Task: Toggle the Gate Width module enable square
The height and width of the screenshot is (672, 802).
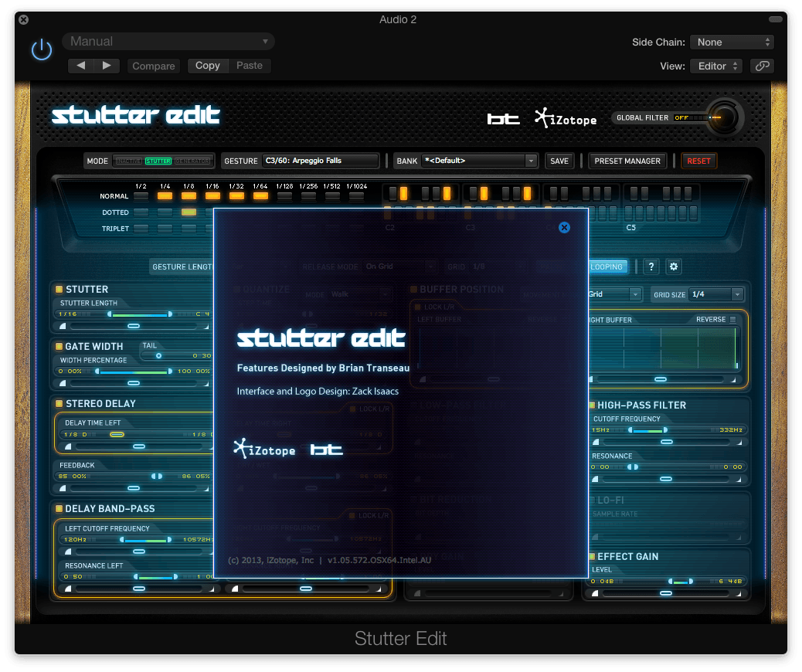Action: pyautogui.click(x=59, y=346)
